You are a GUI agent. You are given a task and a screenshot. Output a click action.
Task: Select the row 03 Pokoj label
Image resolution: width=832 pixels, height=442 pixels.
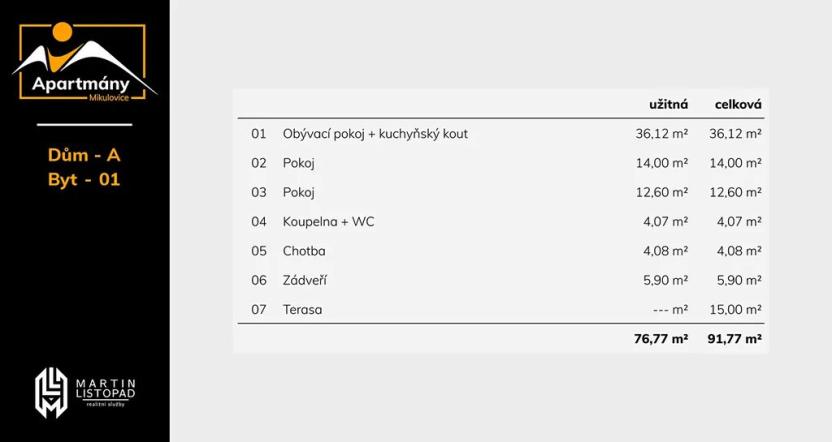pyautogui.click(x=298, y=192)
